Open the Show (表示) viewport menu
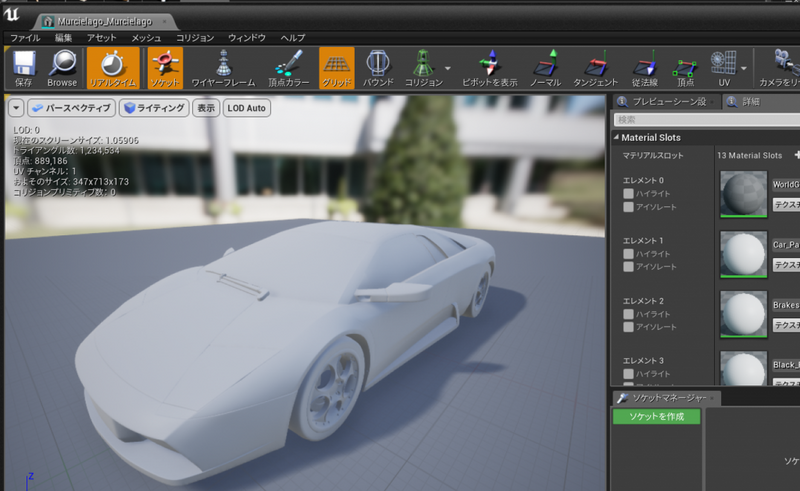800x491 pixels. (206, 108)
